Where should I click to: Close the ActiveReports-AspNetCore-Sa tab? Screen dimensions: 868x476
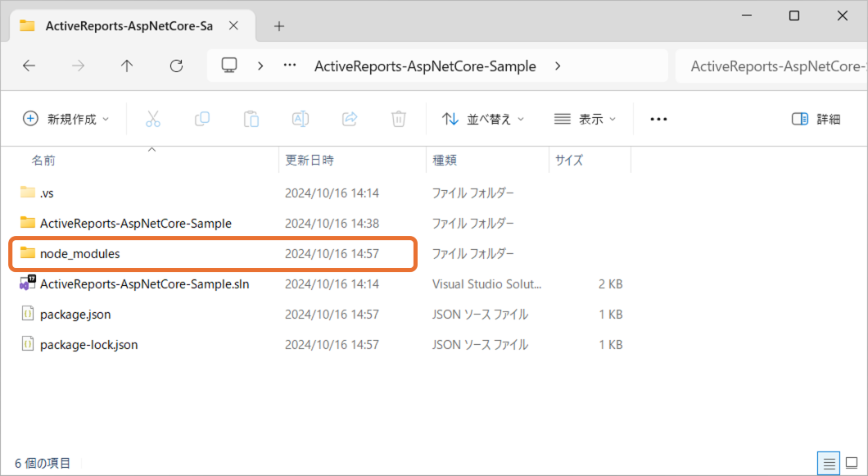click(233, 25)
